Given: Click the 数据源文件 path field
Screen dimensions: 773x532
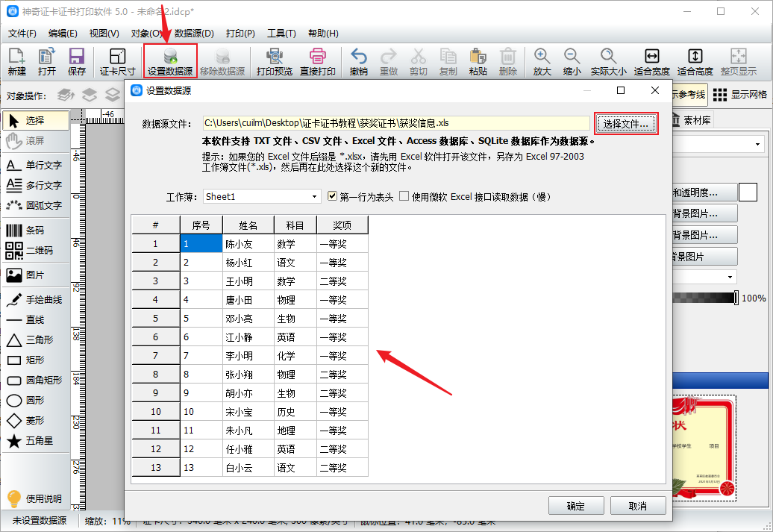Looking at the screenshot, I should coord(396,123).
